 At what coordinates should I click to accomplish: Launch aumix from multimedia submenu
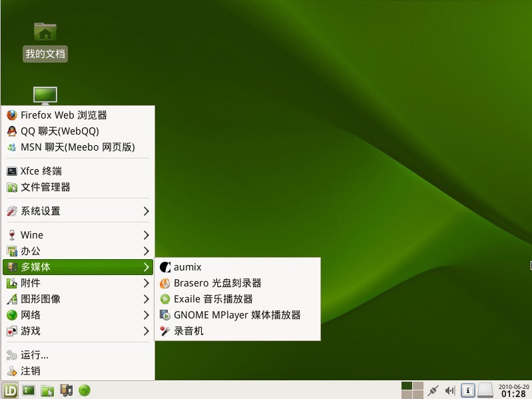[x=238, y=267]
